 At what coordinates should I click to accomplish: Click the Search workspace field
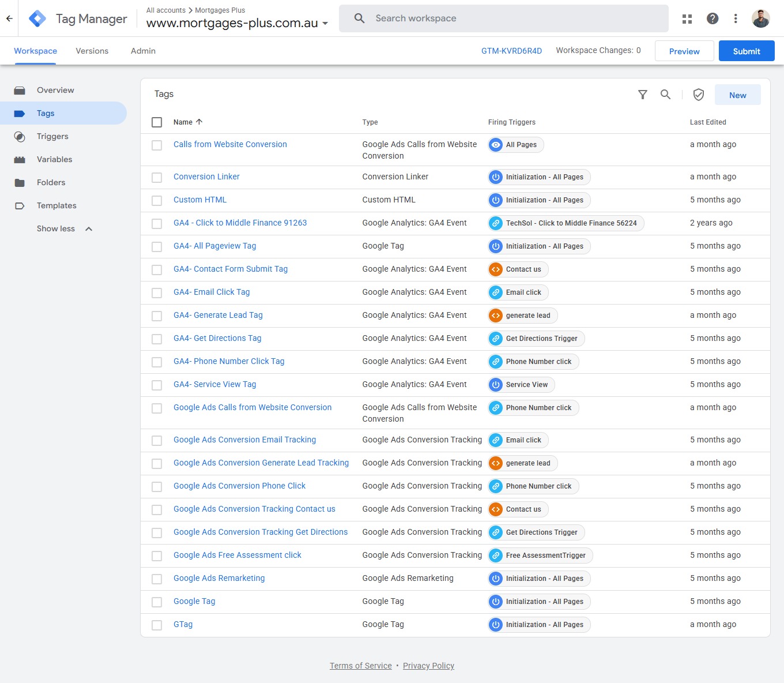point(504,18)
